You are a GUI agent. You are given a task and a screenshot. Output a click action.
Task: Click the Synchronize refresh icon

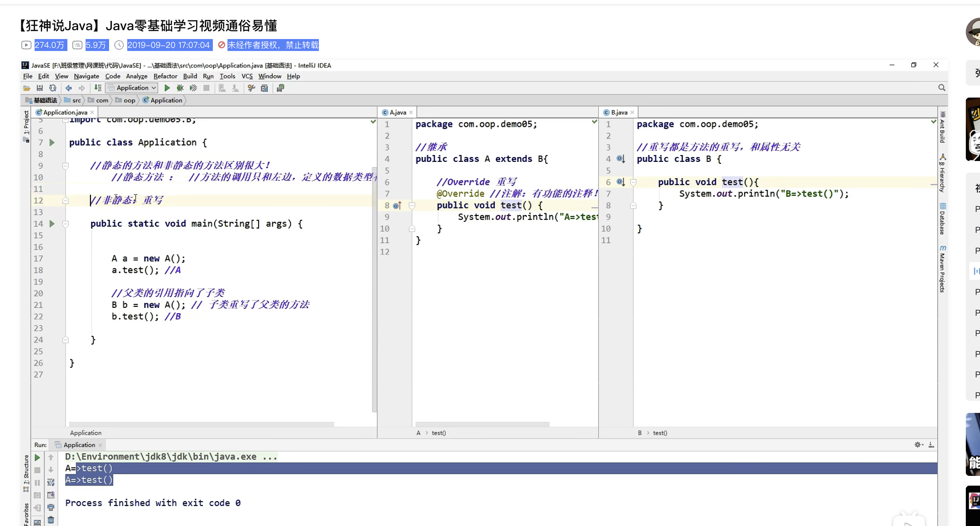click(53, 88)
